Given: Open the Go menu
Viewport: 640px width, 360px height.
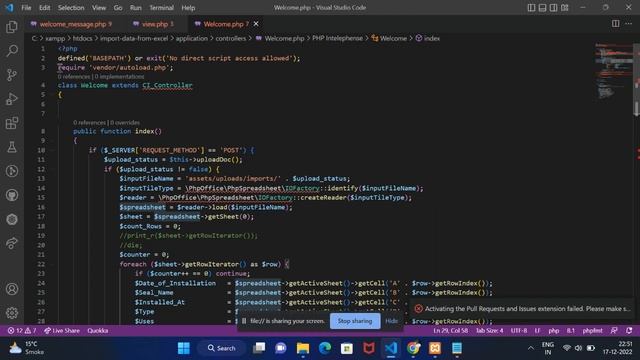Looking at the screenshot, I should [118, 8].
